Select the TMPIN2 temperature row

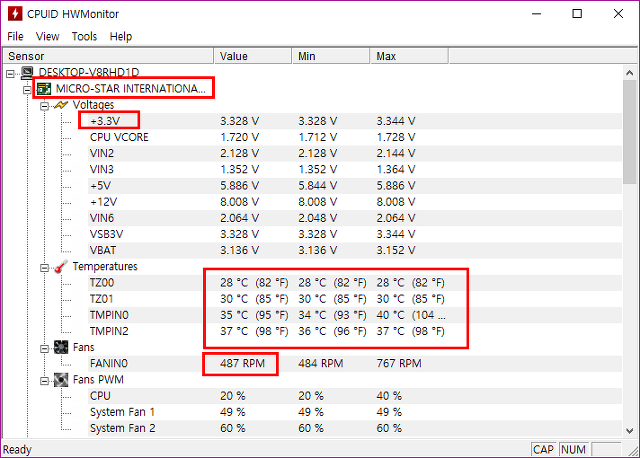coord(354,331)
